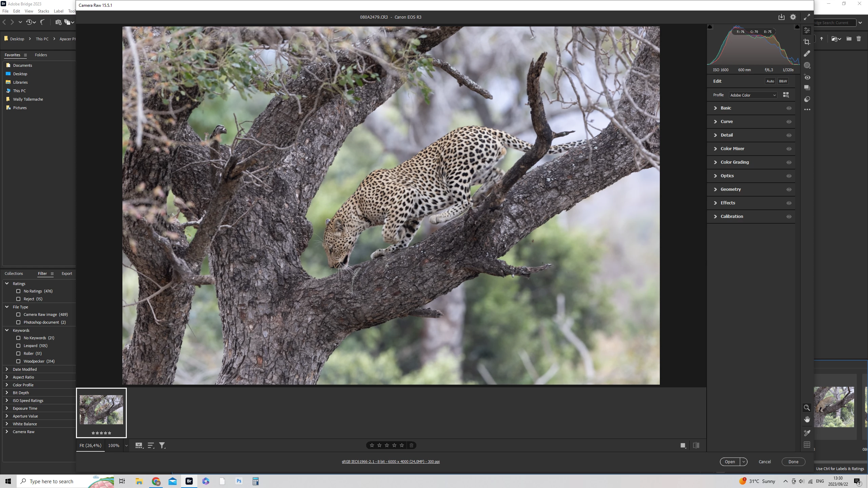Click the workflow options sRGB link
This screenshot has width=868, height=488.
[391, 462]
